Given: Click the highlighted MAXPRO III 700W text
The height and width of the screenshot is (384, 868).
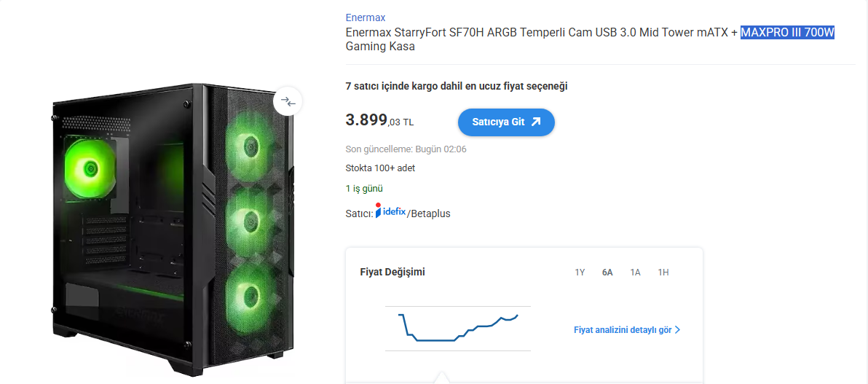Looking at the screenshot, I should click(x=787, y=33).
